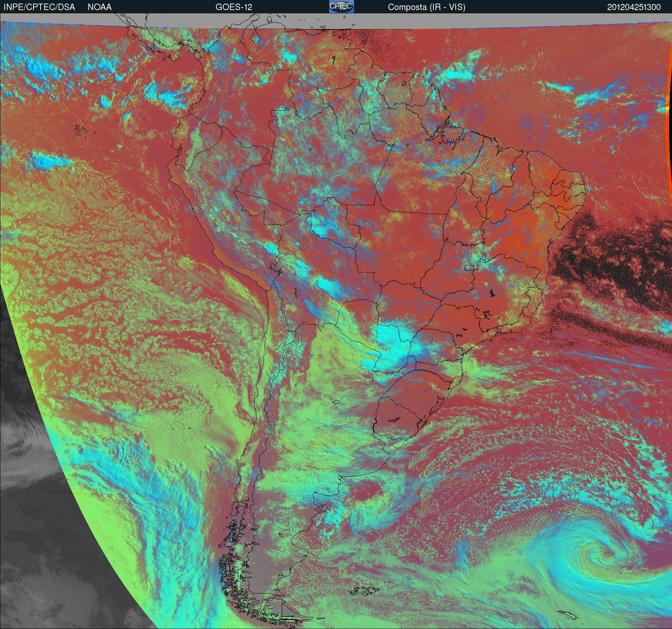Screen dimensions: 672x629
Task: Click the CPTEC logo in the header
Action: 341,7
